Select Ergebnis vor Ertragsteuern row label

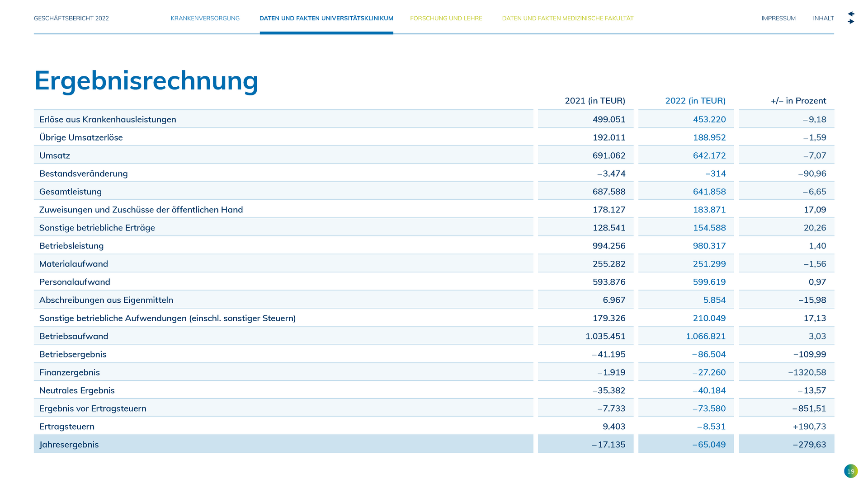[93, 408]
